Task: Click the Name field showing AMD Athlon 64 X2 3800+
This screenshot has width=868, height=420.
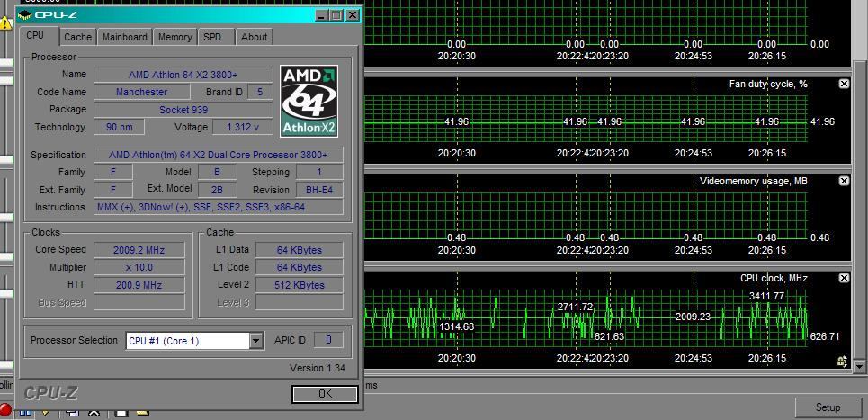Action: point(183,75)
